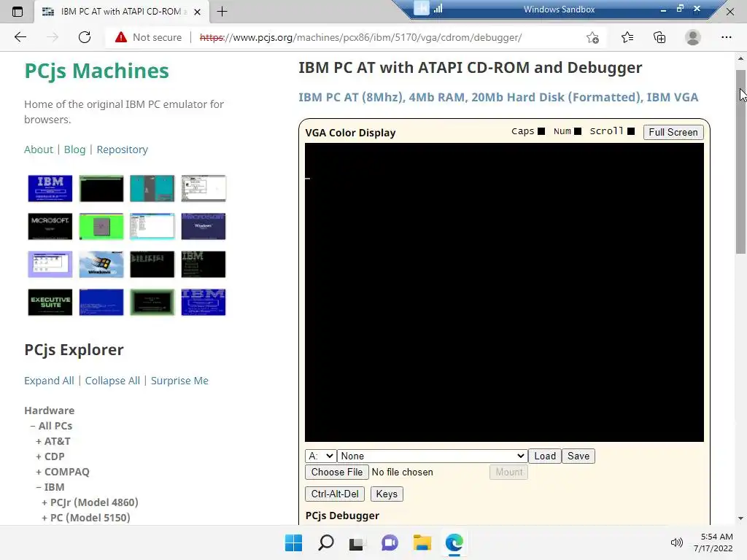The height and width of the screenshot is (560, 747).
Task: Open the Favorites list icon
Action: 627,37
